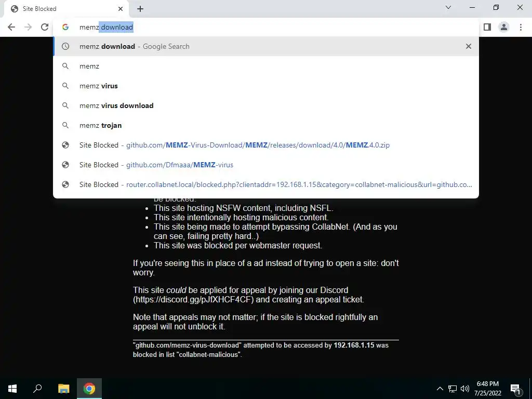
Task: Open the Windows Start menu
Action: click(12, 389)
